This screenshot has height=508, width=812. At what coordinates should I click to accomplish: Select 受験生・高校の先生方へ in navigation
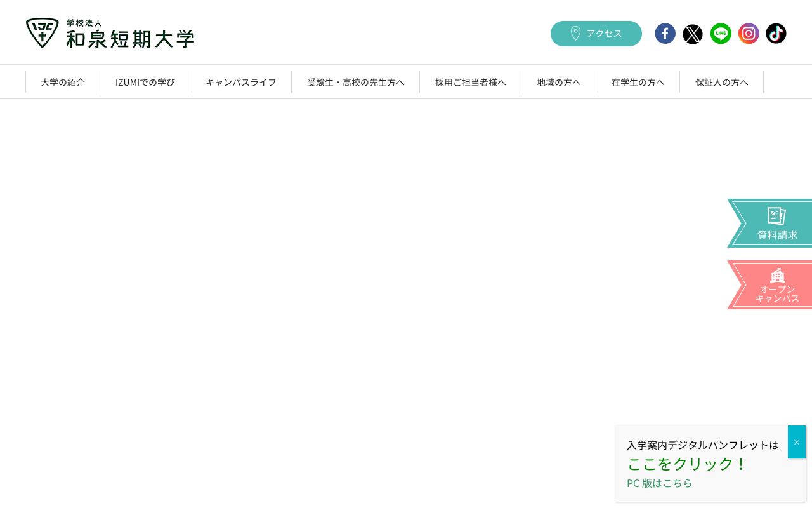coord(356,82)
